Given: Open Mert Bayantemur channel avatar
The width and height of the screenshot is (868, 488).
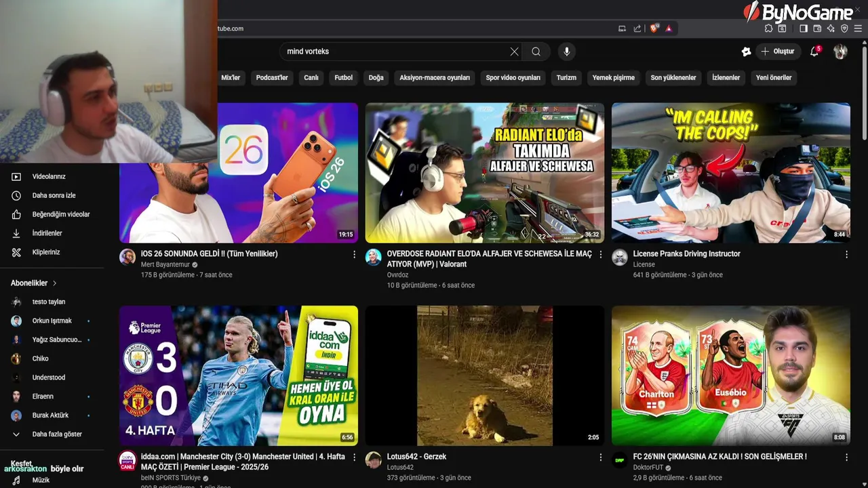Looking at the screenshot, I should pyautogui.click(x=127, y=257).
